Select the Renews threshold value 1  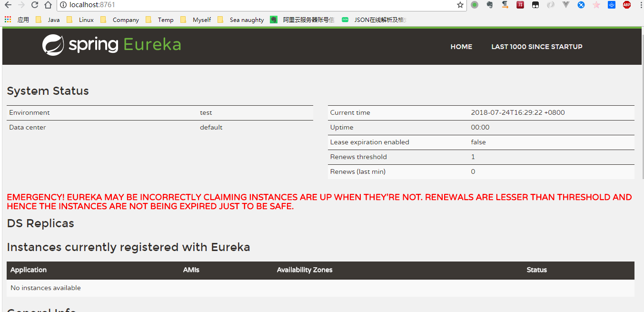[x=473, y=157]
